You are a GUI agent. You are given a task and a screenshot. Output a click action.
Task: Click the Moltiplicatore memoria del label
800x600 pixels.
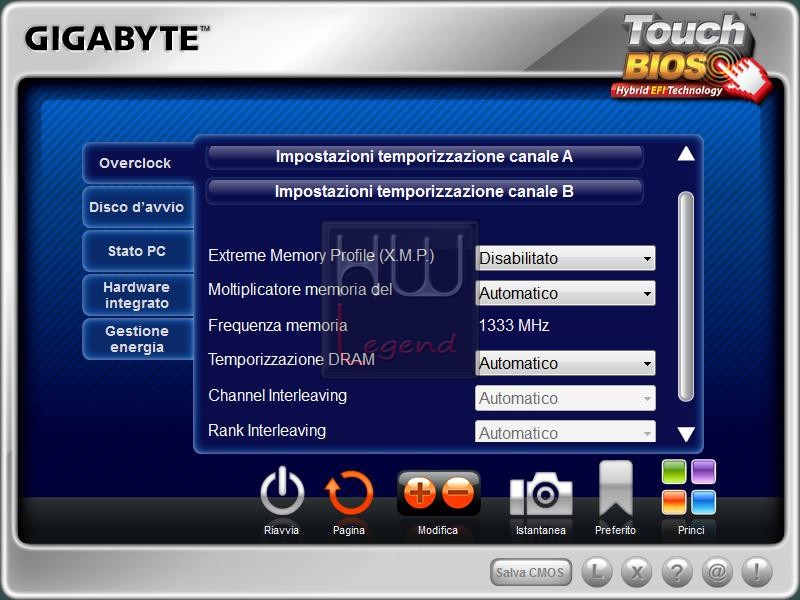[x=300, y=290]
